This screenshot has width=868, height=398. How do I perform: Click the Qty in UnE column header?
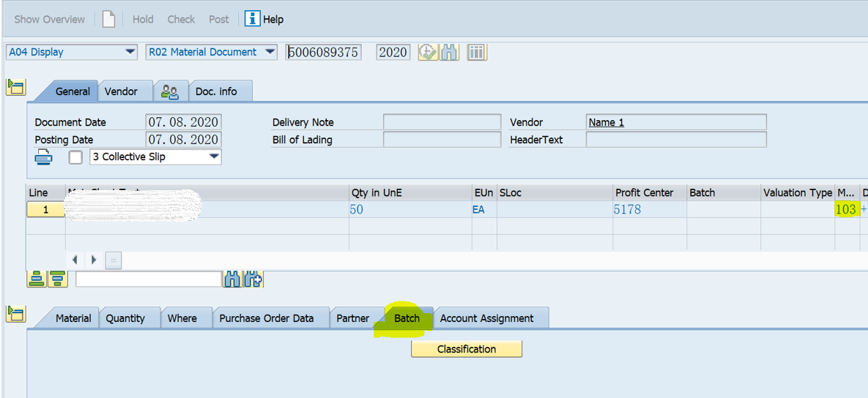click(x=409, y=193)
